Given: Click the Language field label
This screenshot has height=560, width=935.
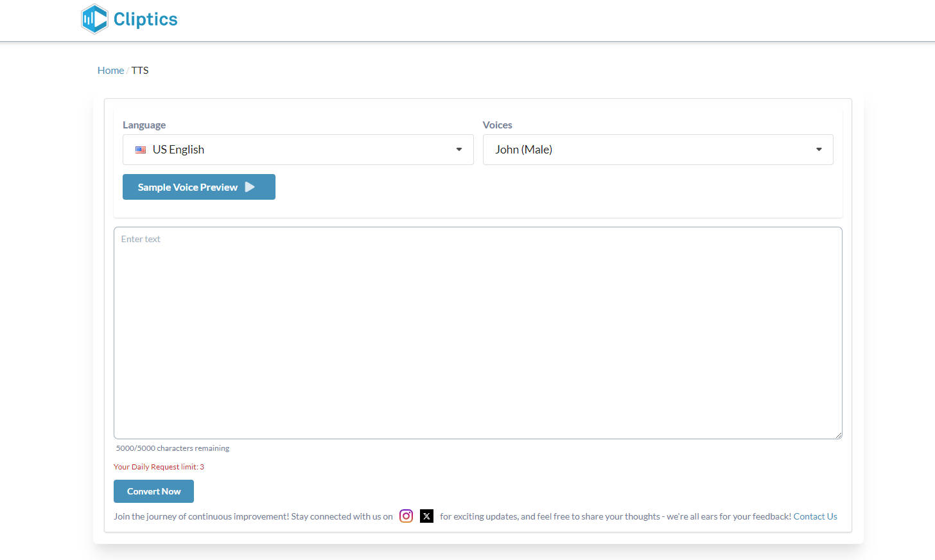Looking at the screenshot, I should coord(144,125).
